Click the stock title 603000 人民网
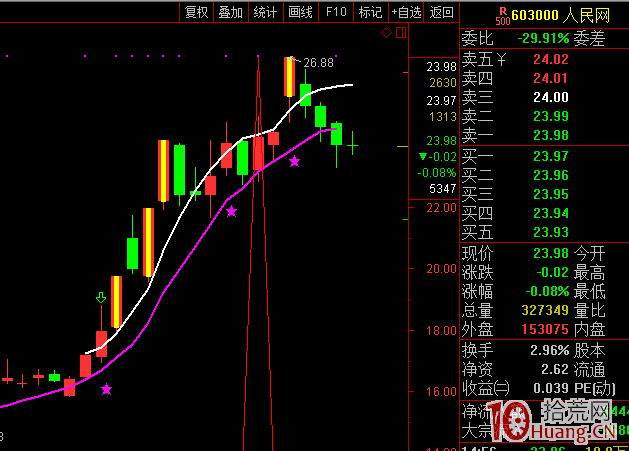629x451 pixels. pos(560,16)
